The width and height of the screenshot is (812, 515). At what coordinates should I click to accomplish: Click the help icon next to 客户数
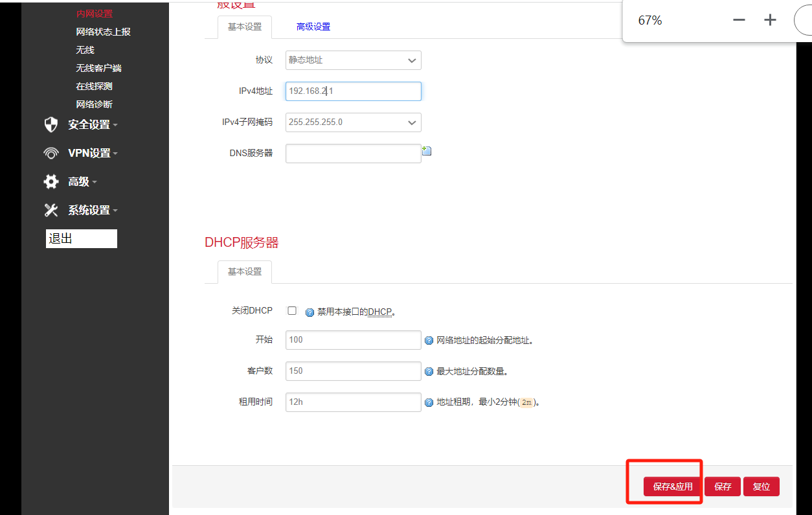pyautogui.click(x=429, y=371)
